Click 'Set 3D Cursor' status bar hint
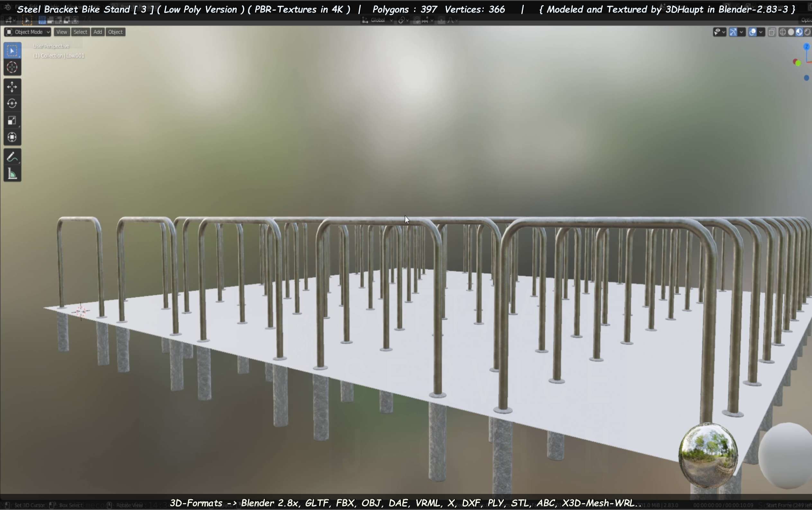812x510 pixels. [29, 505]
